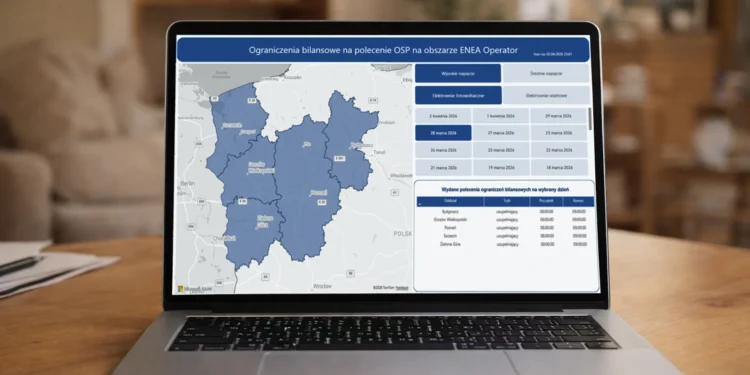Click the dashboard title Ograniczenia bilansowe banner
This screenshot has width=750, height=375.
383,50
